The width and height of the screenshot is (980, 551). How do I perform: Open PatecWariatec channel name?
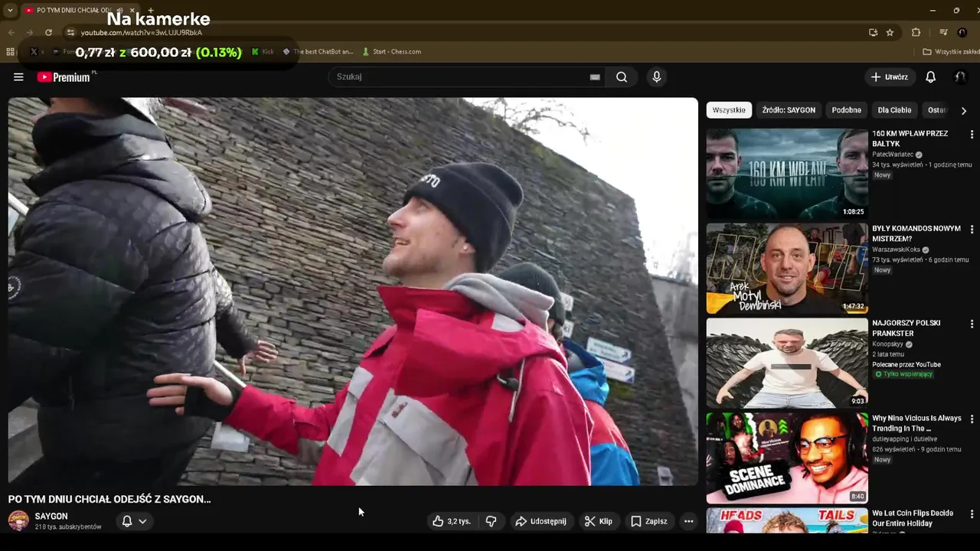pyautogui.click(x=893, y=155)
